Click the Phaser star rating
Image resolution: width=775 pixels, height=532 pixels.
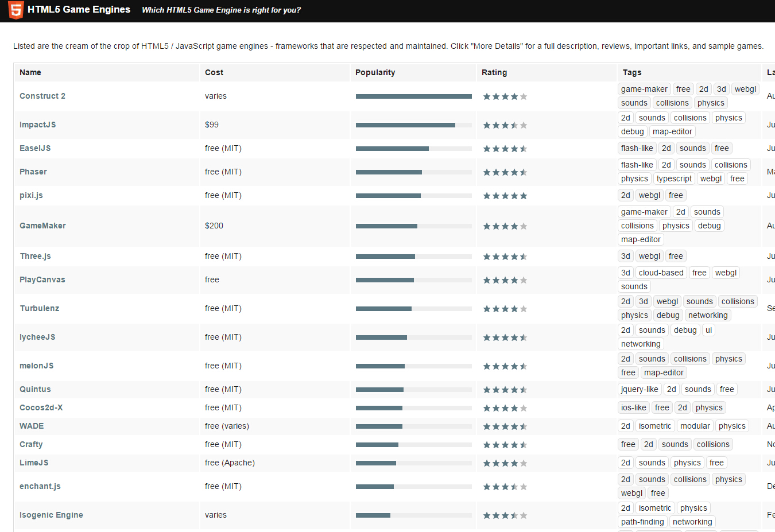point(505,172)
